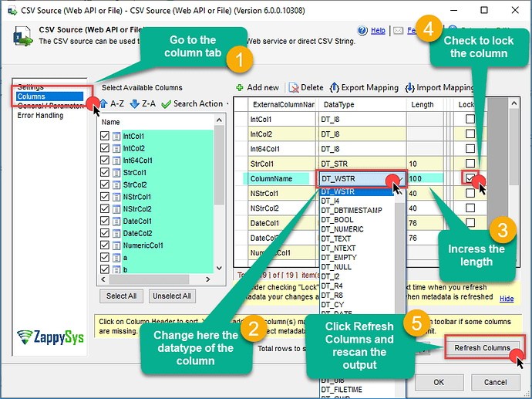Expand the Search Action dropdown arrow
532x399 pixels.
click(227, 104)
